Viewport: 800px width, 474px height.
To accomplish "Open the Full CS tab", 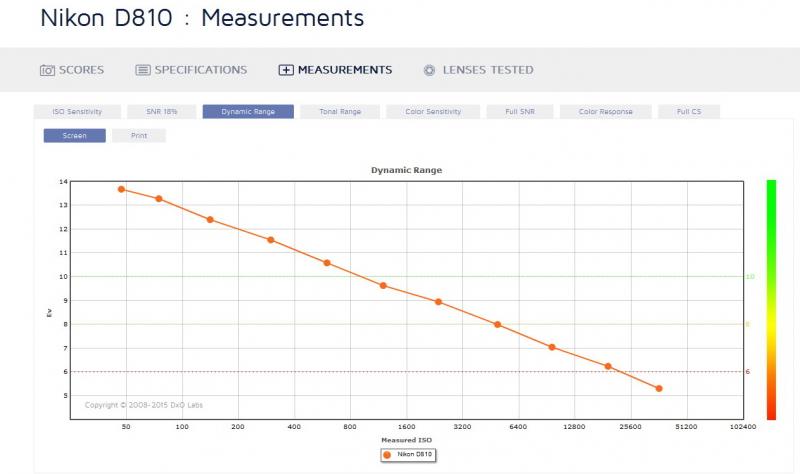I will (689, 111).
